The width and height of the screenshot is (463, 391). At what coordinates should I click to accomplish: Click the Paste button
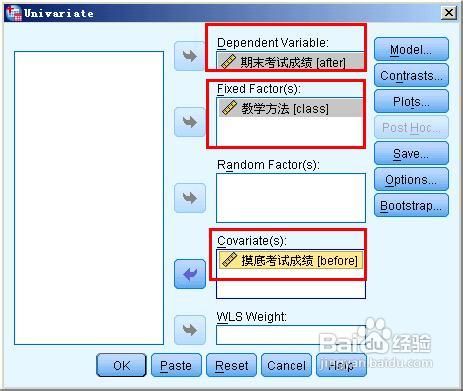[176, 365]
